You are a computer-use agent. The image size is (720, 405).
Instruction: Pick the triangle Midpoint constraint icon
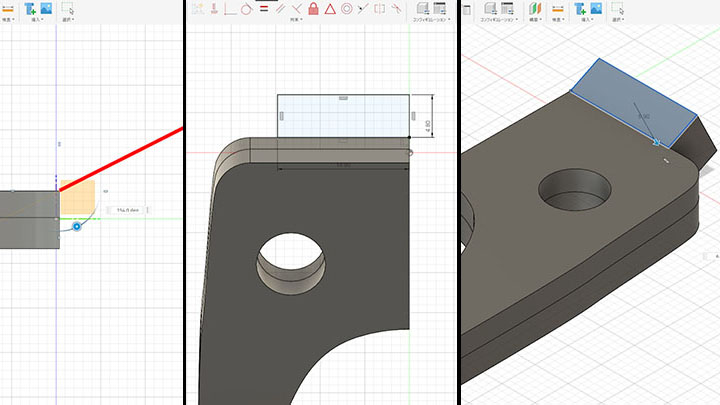pos(329,8)
